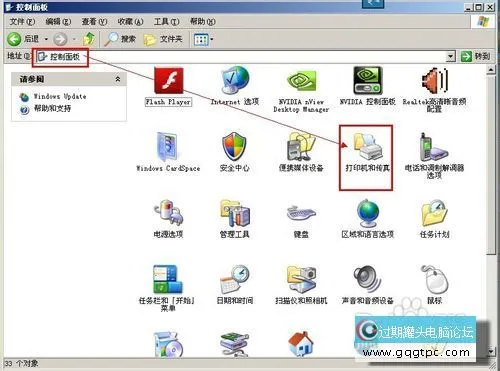Click the vertical scrollbar up arrow

(x=491, y=70)
